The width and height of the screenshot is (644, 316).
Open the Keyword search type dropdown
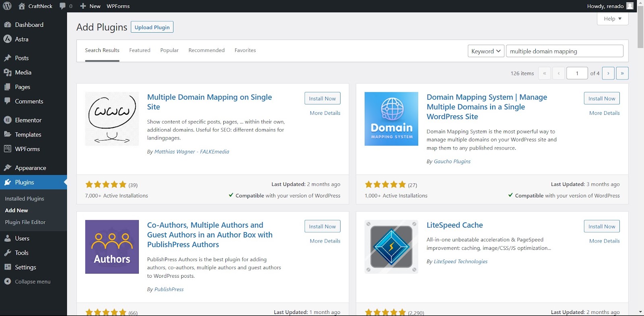[x=486, y=51]
